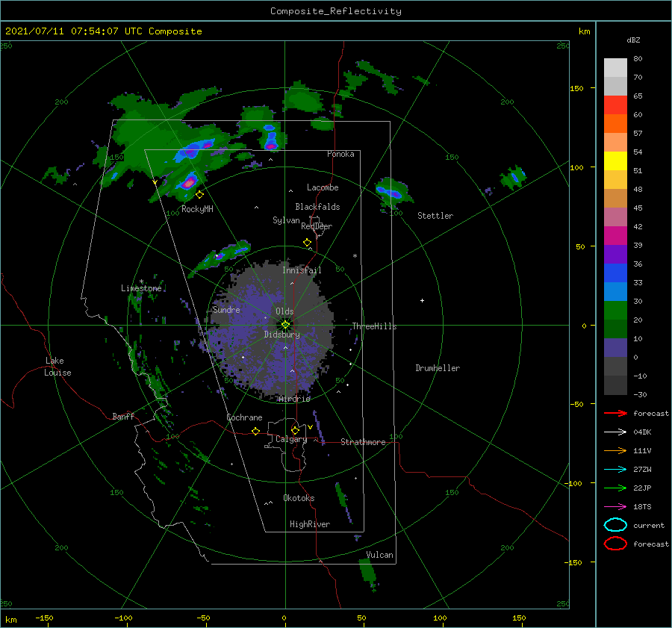This screenshot has width=672, height=628.
Task: Click the green 22JP arrow icon
Action: (615, 488)
